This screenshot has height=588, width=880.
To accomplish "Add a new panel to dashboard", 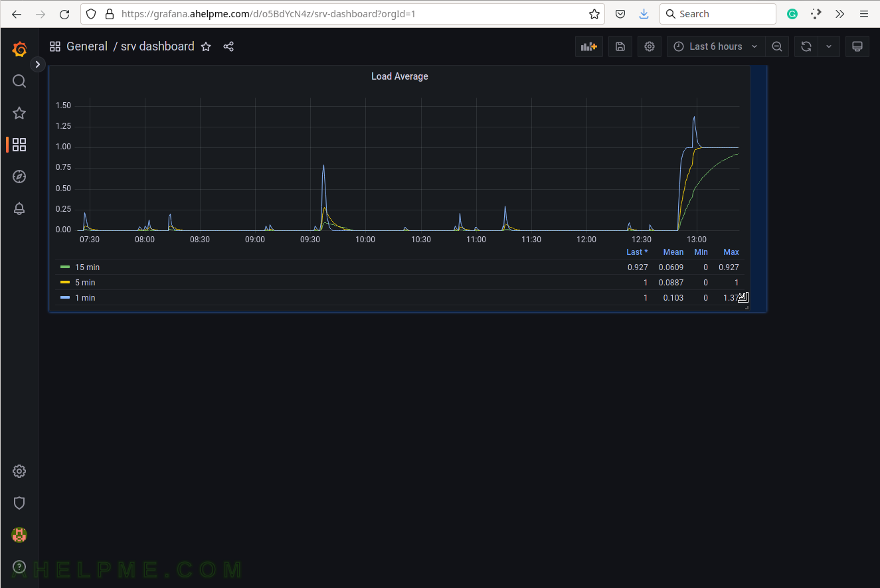I will (589, 46).
